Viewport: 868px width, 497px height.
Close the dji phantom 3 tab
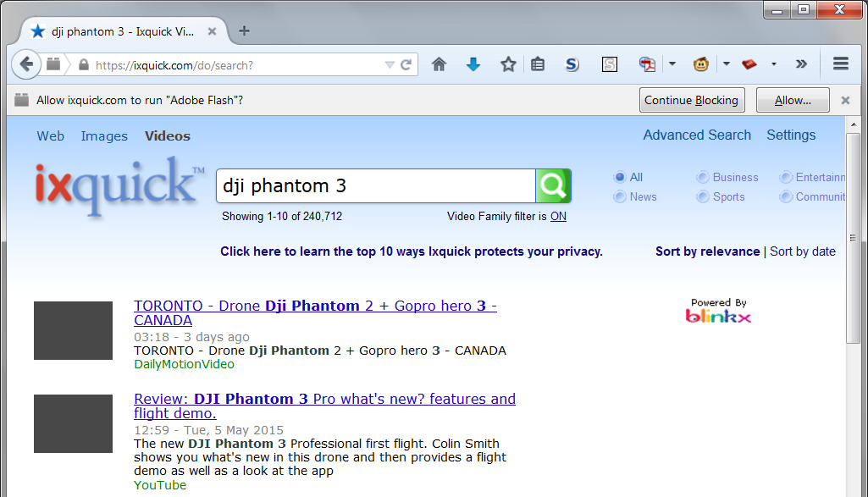click(x=212, y=31)
